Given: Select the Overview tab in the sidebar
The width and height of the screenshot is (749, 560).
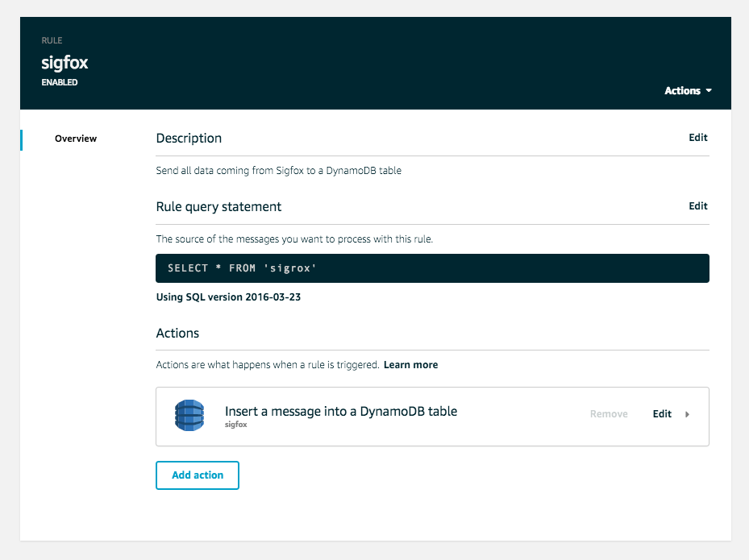Looking at the screenshot, I should (75, 139).
